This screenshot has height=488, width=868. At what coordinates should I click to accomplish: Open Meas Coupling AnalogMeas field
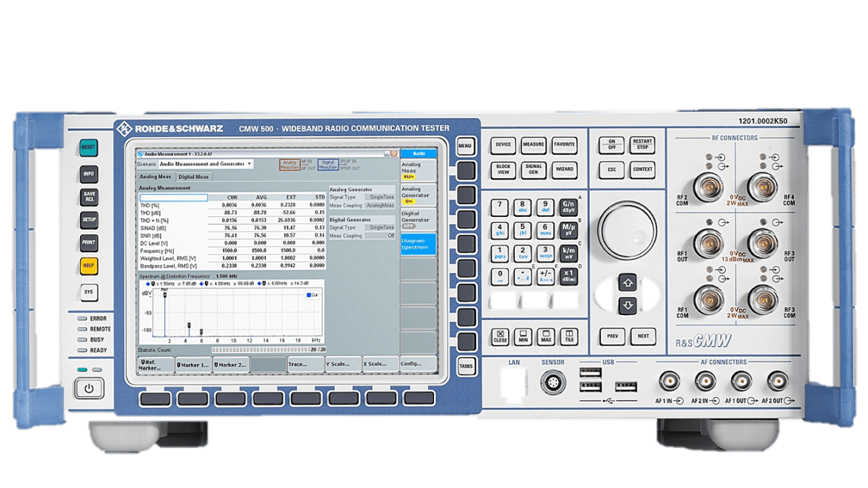(x=380, y=205)
